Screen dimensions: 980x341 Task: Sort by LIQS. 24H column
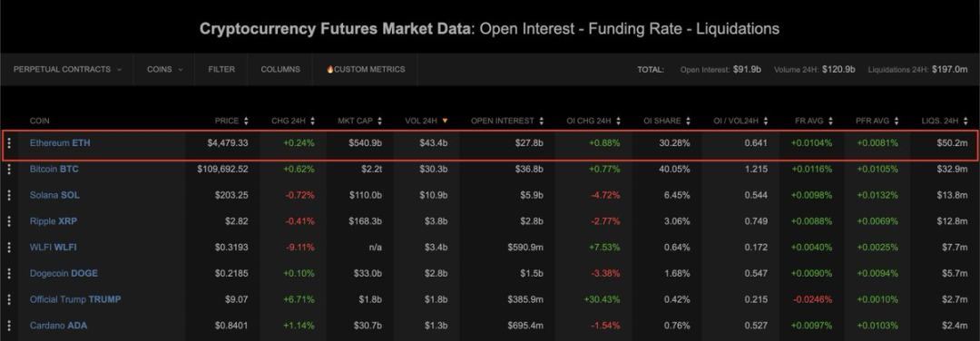[945, 121]
